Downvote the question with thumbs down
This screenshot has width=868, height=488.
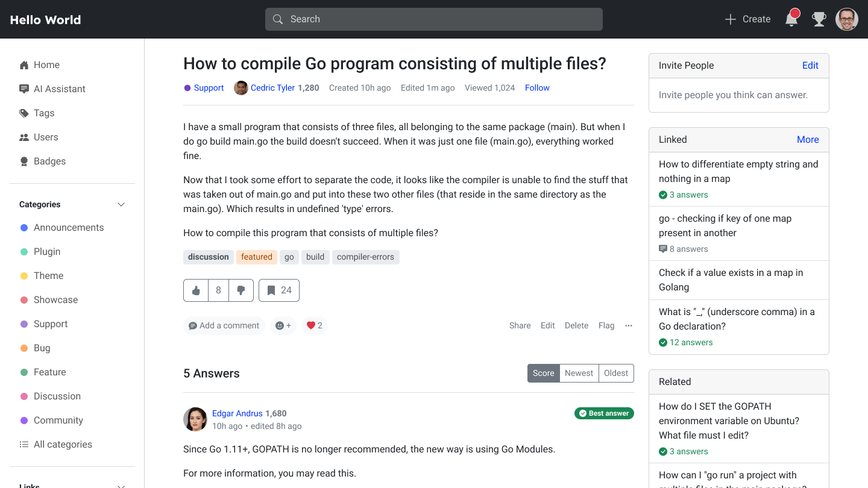(x=241, y=290)
